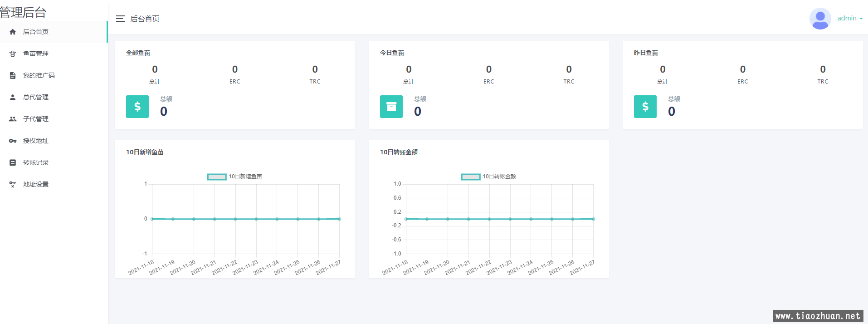Go to 鱼苗管理 menu item
The height and width of the screenshot is (324, 868).
pos(54,54)
